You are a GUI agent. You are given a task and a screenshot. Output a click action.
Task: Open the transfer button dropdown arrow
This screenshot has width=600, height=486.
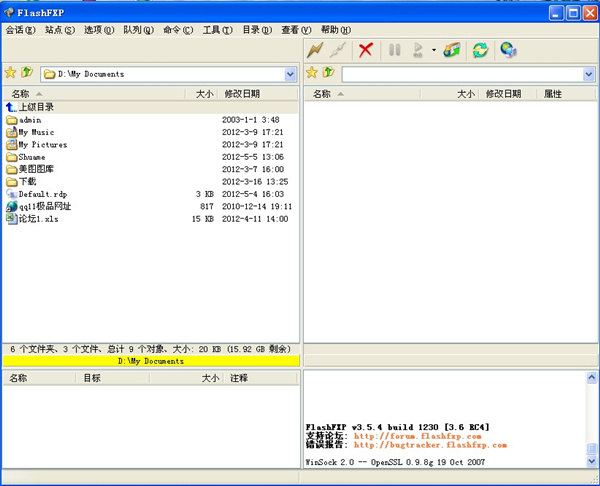click(433, 50)
